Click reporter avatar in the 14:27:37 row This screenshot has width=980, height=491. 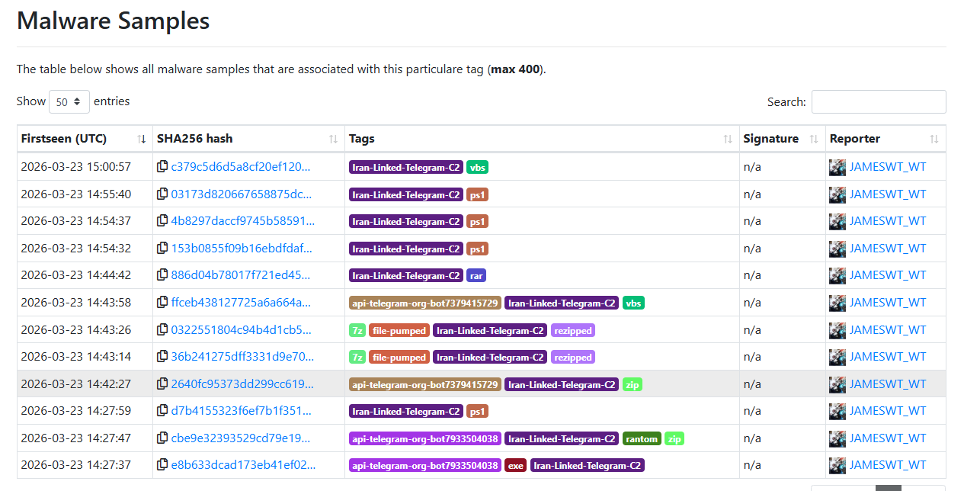pyautogui.click(x=837, y=465)
